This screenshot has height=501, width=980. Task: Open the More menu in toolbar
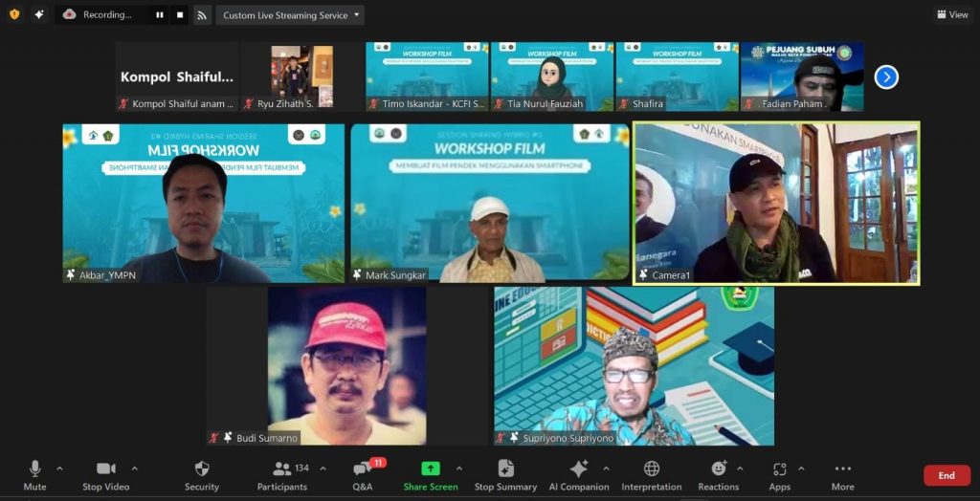842,468
